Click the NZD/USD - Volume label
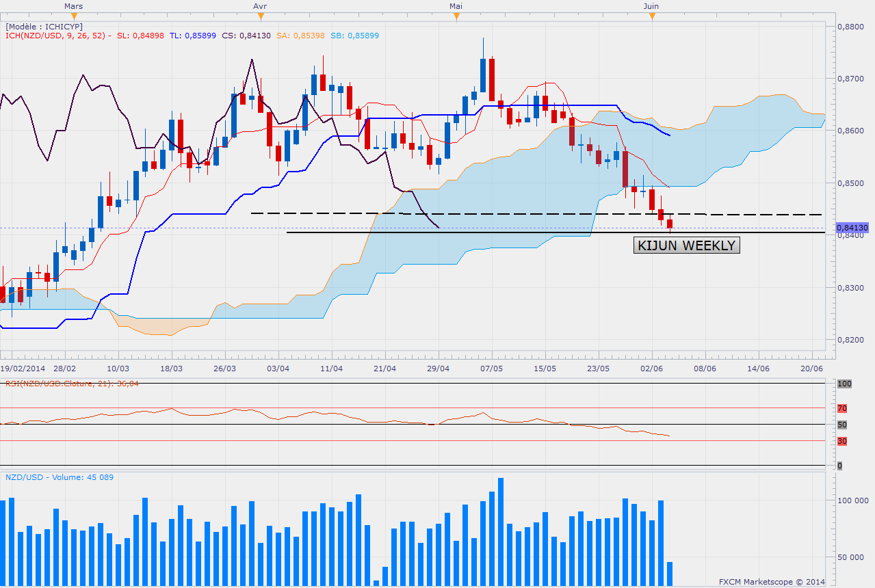This screenshot has width=875, height=588. click(x=60, y=477)
